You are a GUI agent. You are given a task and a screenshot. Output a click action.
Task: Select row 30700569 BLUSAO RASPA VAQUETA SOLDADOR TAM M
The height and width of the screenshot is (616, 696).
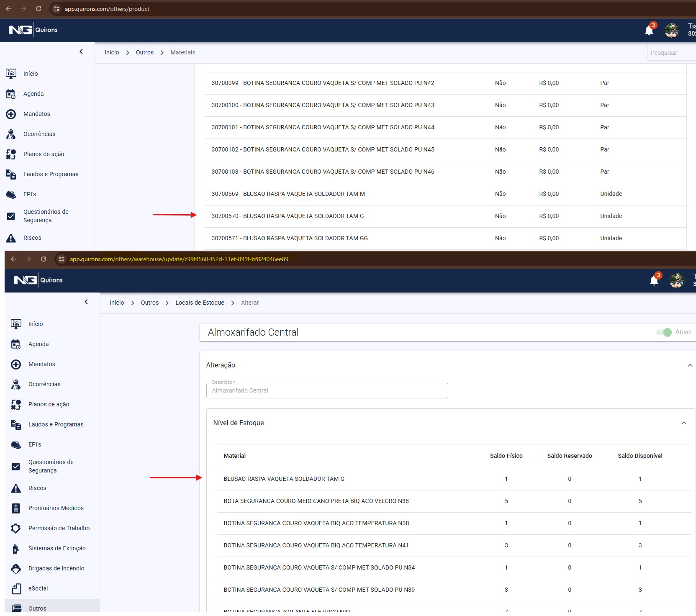445,194
